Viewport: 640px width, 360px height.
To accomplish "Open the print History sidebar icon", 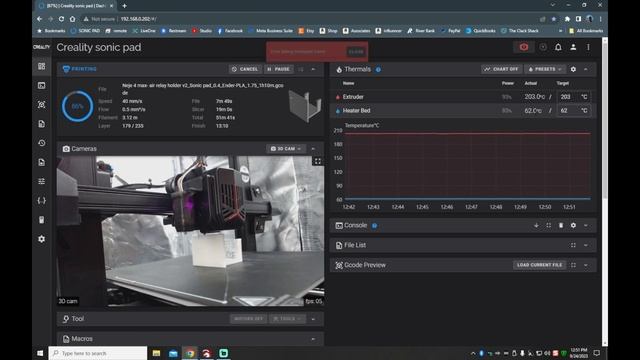I will (42, 143).
